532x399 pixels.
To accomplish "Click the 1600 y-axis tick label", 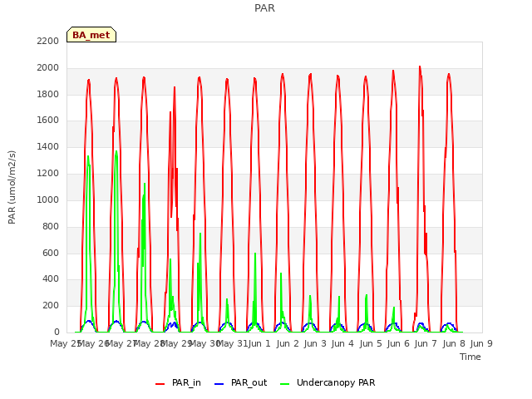I will [x=48, y=120].
